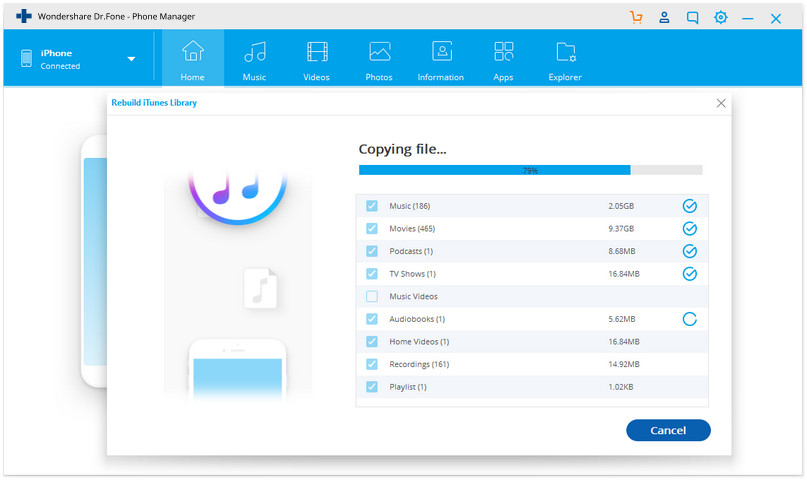Screen dimensions: 807x480
Task: Go to the Music section icon
Action: click(x=255, y=52)
